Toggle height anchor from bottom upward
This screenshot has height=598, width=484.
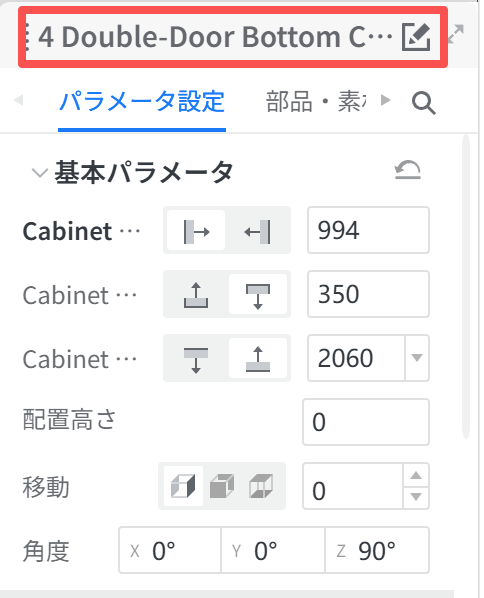coord(258,359)
